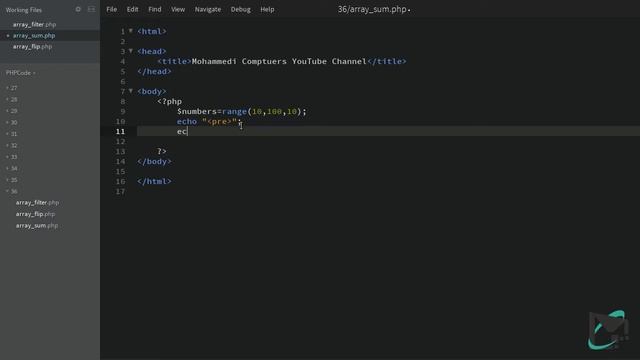The height and width of the screenshot is (360, 640).
Task: Open array_sum.php under folder 36
Action: coord(37,225)
